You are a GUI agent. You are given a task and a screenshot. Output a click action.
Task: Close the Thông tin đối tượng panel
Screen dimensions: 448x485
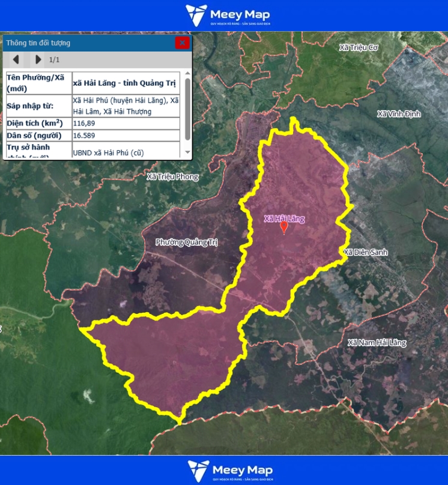pyautogui.click(x=182, y=43)
